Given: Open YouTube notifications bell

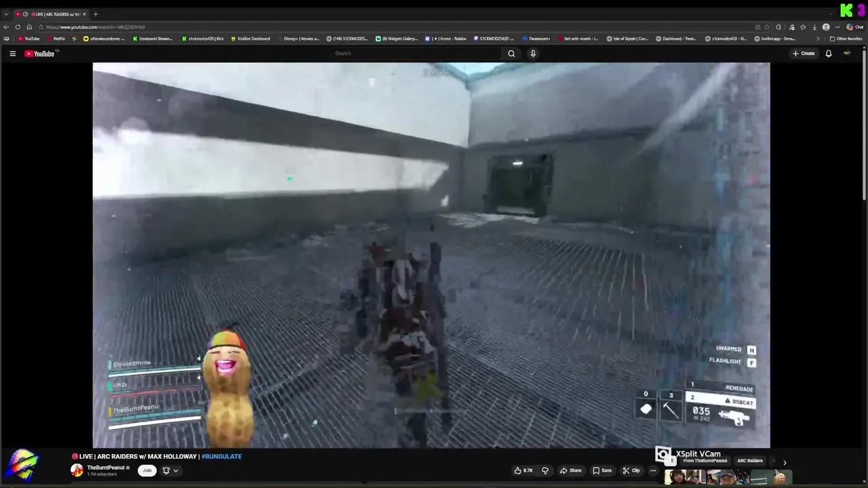Looking at the screenshot, I should point(828,54).
